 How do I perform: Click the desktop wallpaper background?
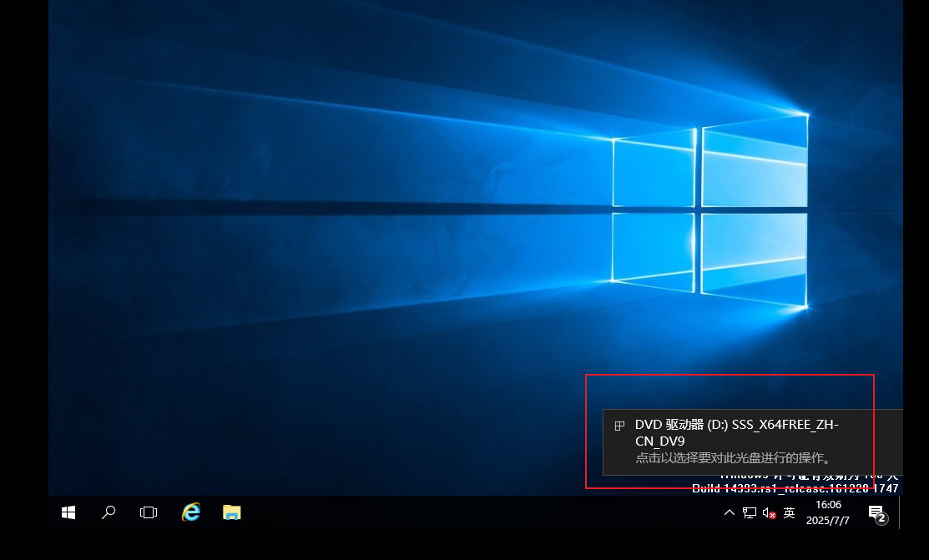click(x=334, y=250)
